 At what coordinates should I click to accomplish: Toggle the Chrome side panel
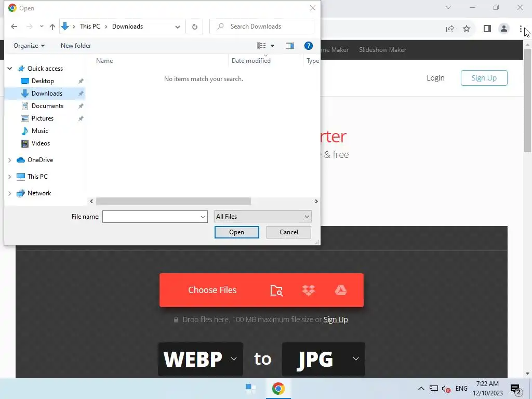[x=487, y=29]
